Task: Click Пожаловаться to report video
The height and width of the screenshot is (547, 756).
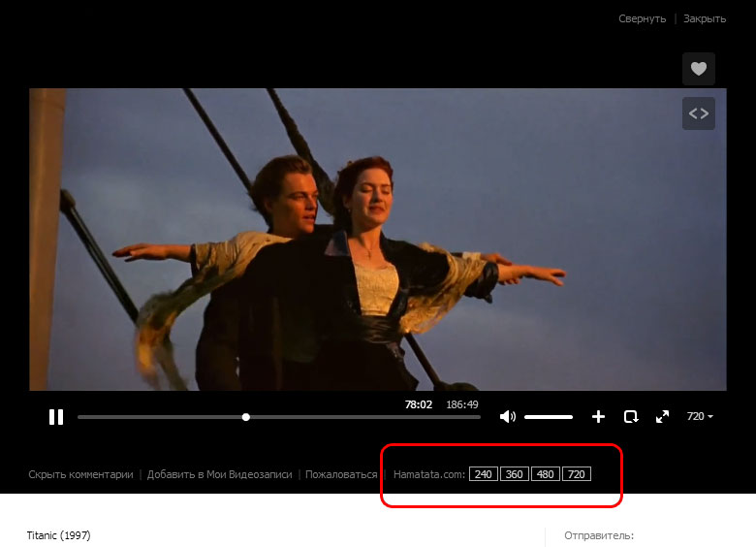Action: coord(341,474)
